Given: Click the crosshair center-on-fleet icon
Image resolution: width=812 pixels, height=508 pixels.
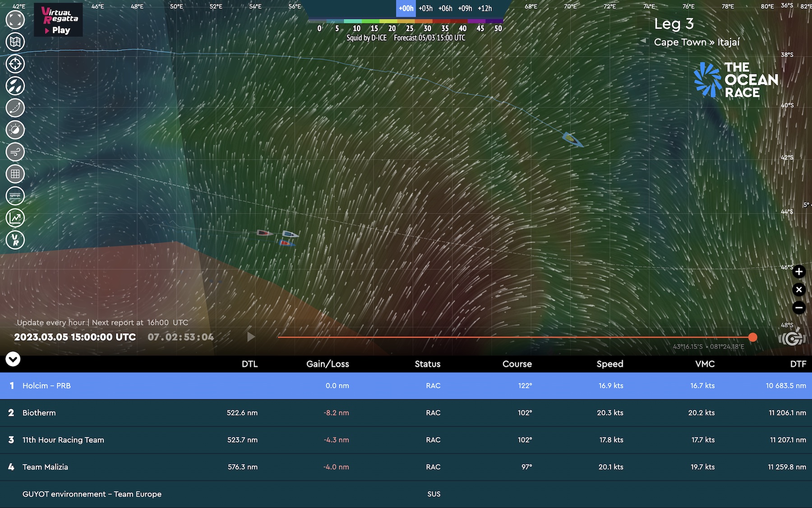Looking at the screenshot, I should [x=15, y=64].
